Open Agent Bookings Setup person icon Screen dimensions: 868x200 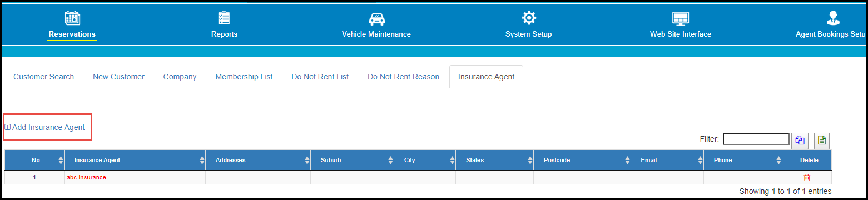[x=833, y=18]
